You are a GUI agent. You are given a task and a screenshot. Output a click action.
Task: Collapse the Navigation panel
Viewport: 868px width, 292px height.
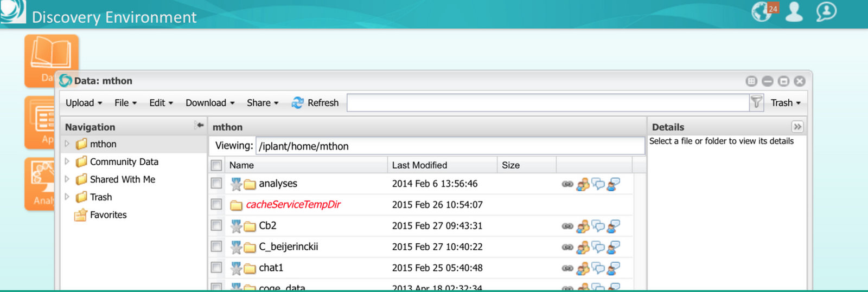tap(199, 126)
